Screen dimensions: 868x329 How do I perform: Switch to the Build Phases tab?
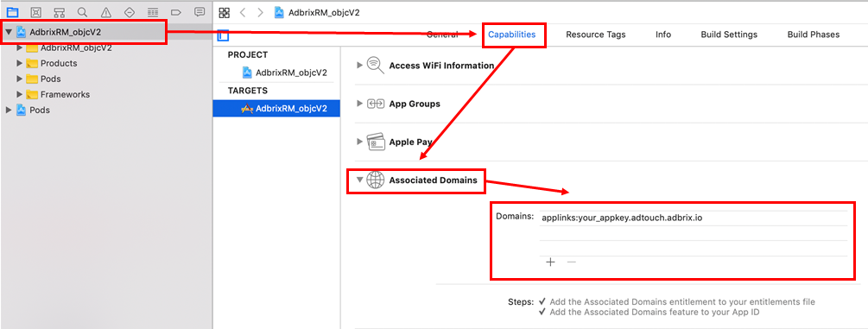pos(814,35)
